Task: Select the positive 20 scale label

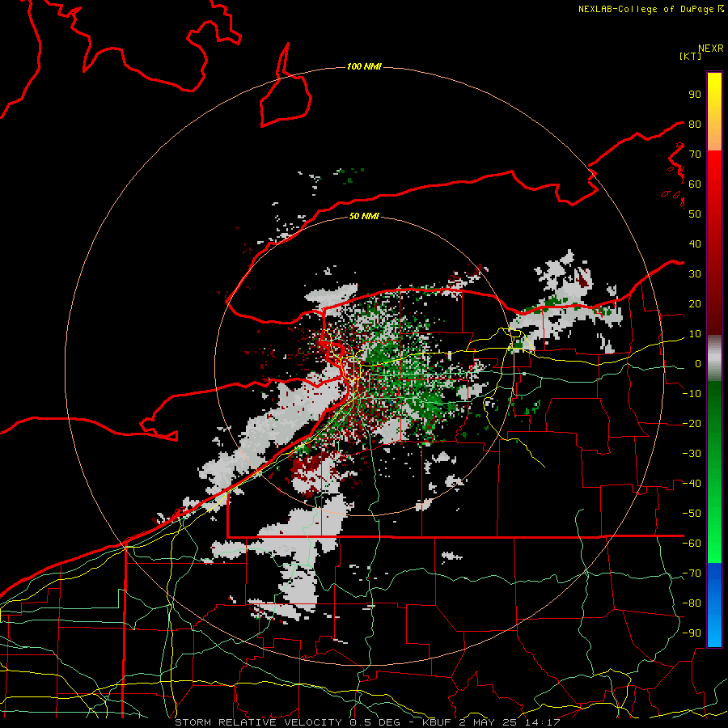Action: [x=695, y=303]
